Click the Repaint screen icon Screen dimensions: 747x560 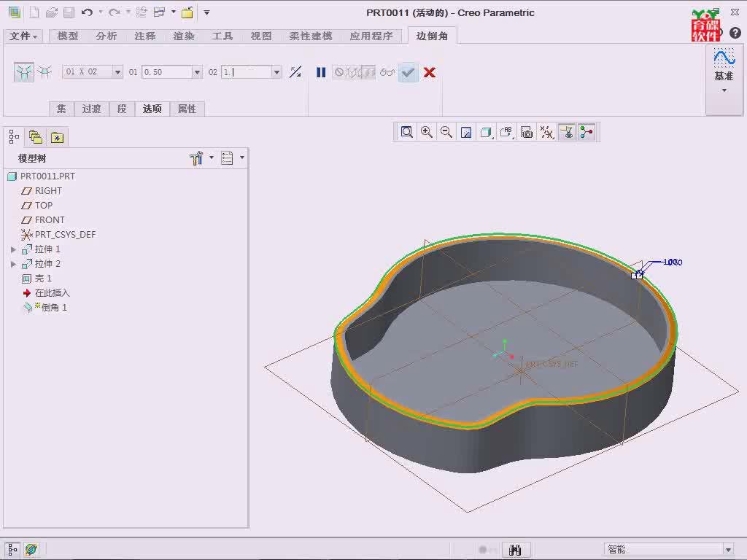point(466,132)
